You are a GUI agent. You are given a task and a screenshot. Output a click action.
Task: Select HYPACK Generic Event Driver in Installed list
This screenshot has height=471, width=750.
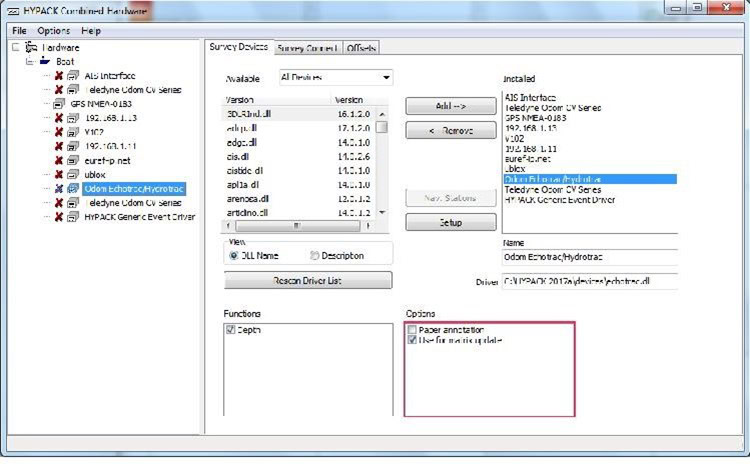(x=560, y=200)
